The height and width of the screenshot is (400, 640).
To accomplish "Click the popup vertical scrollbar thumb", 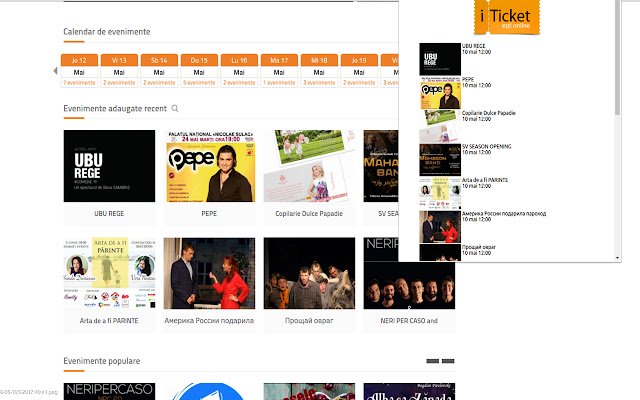I will click(617, 57).
